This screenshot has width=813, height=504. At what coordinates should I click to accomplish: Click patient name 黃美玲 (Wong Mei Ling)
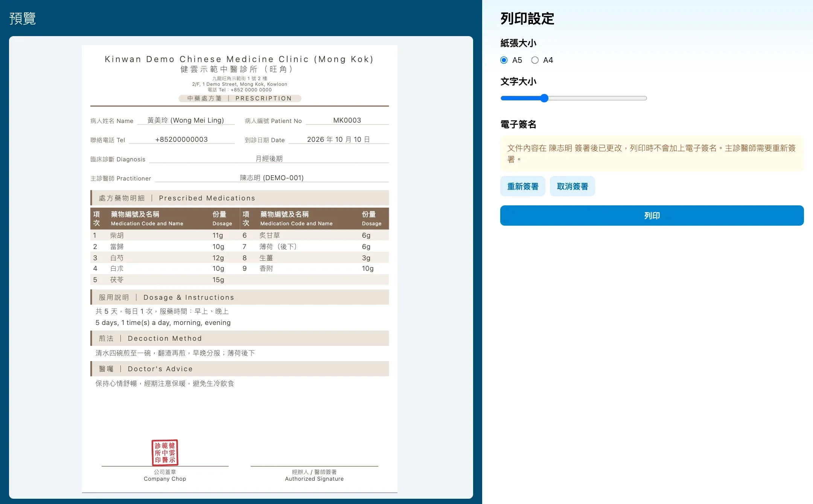point(186,120)
